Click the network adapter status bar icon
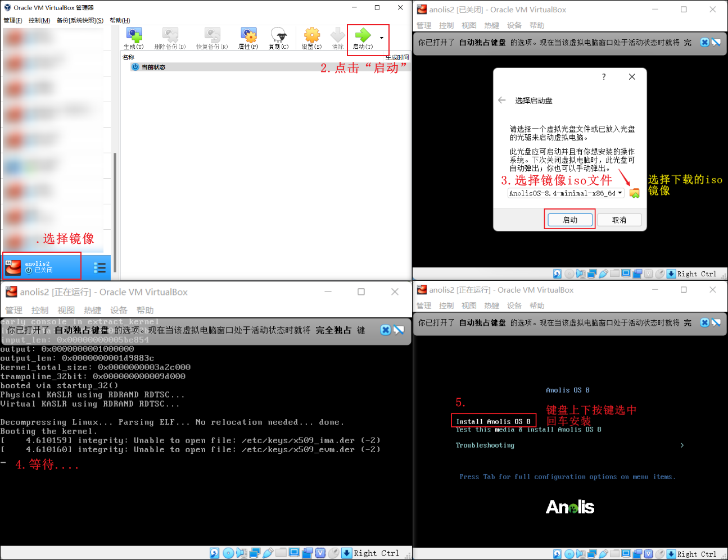Image resolution: width=728 pixels, height=560 pixels. (592, 553)
